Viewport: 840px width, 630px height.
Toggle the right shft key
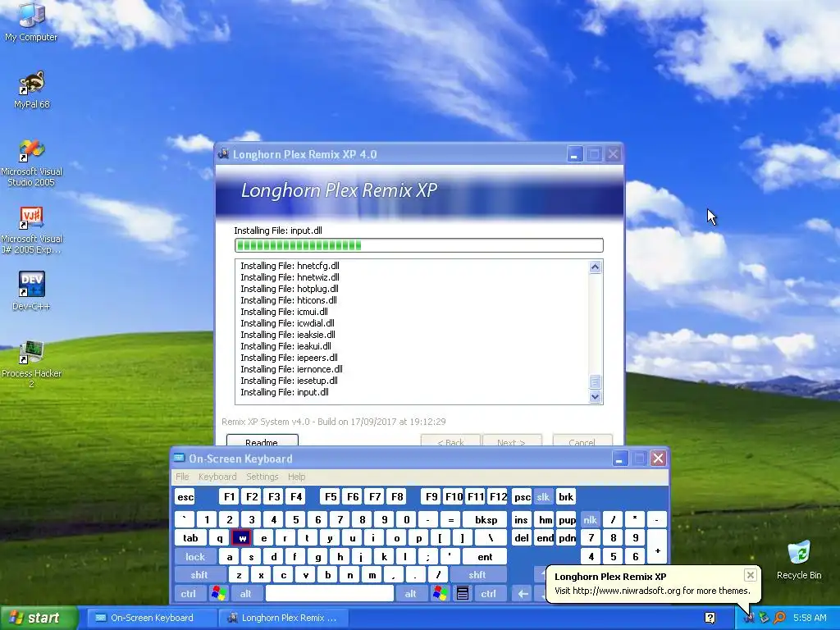point(477,575)
